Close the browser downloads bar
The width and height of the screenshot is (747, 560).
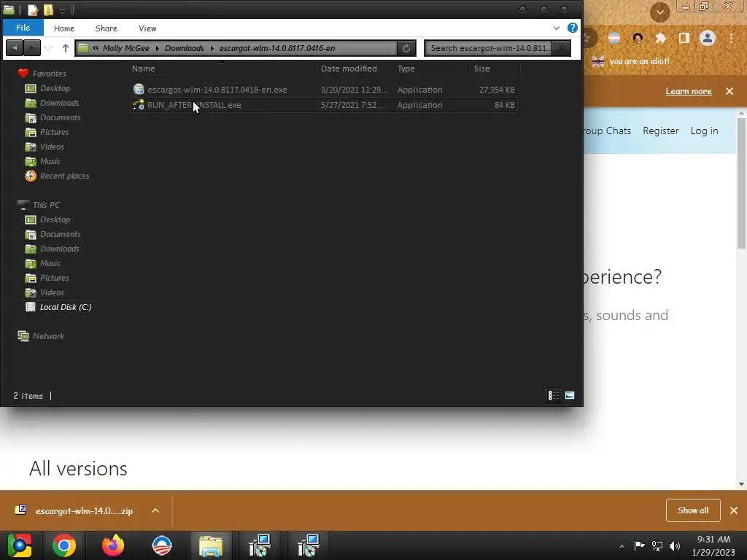click(734, 510)
